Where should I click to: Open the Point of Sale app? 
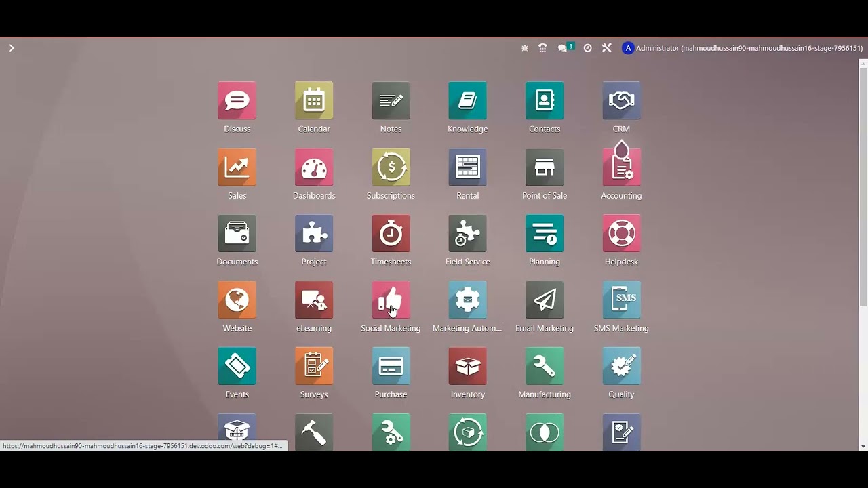click(x=545, y=167)
